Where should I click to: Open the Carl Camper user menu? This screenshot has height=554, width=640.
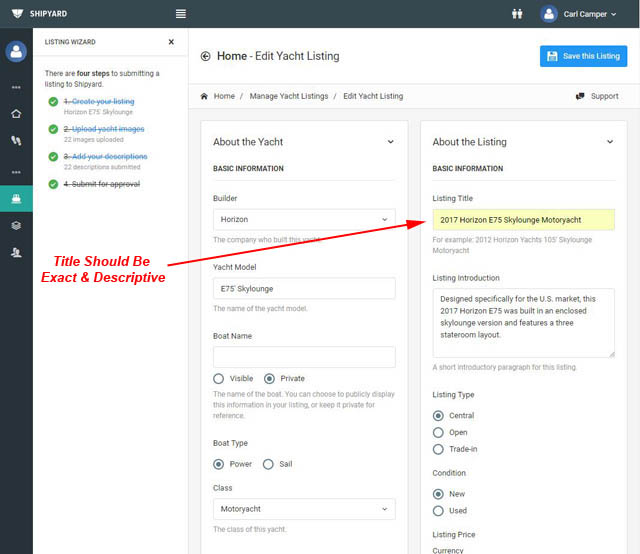(x=579, y=14)
